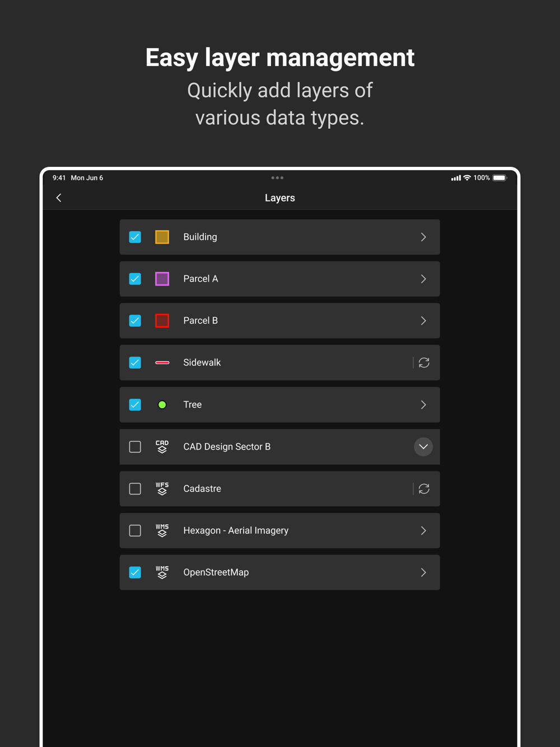This screenshot has height=747, width=560.
Task: Click the orange Building color swatch
Action: point(162,237)
